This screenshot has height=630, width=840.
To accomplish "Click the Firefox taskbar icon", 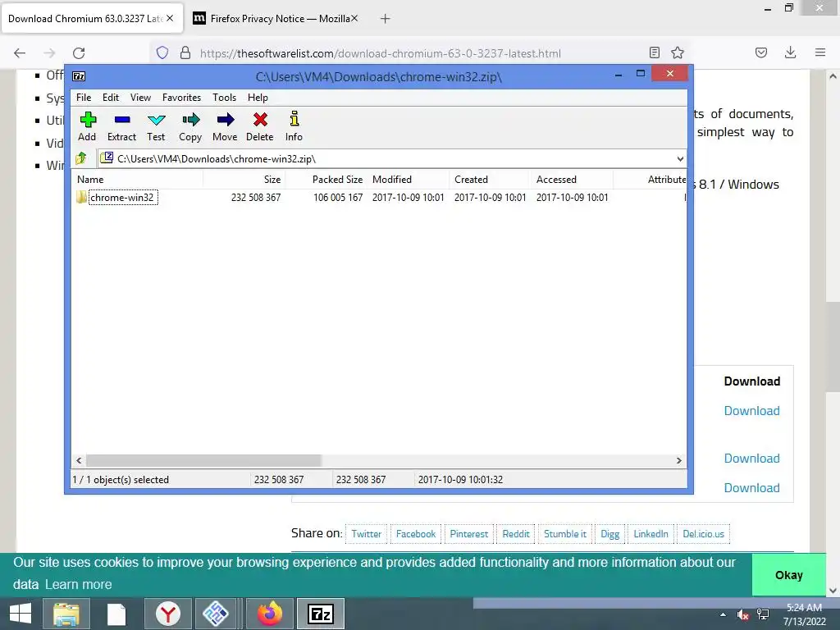I will [270, 614].
